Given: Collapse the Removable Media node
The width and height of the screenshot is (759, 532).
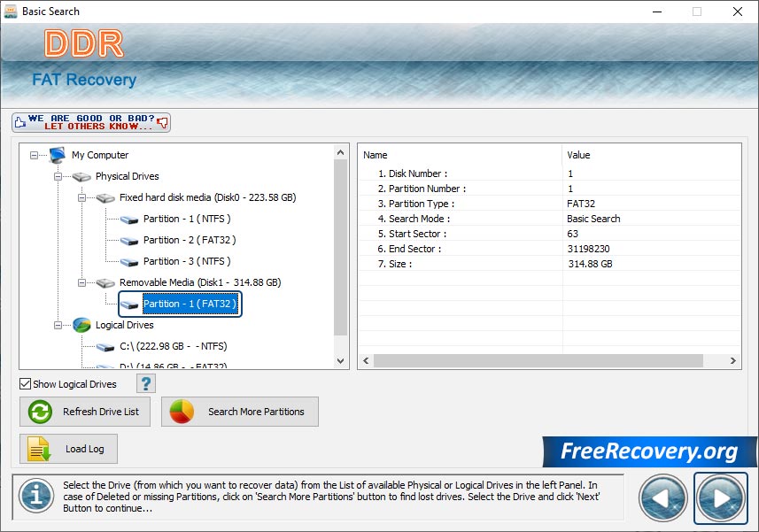Looking at the screenshot, I should pyautogui.click(x=81, y=283).
